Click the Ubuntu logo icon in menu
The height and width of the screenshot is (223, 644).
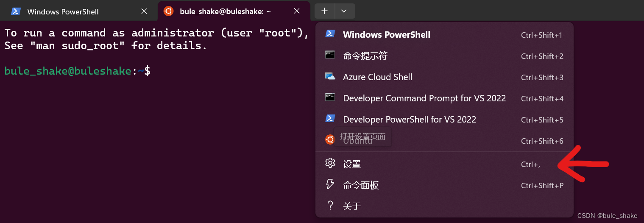pyautogui.click(x=330, y=139)
